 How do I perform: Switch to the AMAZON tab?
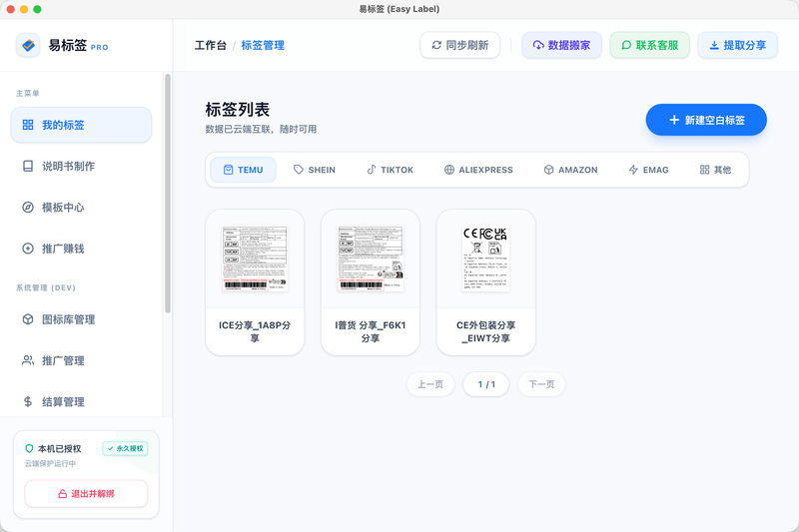coord(570,170)
